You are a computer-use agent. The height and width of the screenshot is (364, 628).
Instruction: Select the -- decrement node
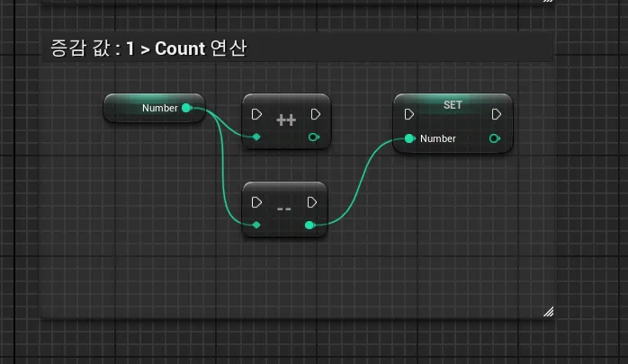point(285,209)
